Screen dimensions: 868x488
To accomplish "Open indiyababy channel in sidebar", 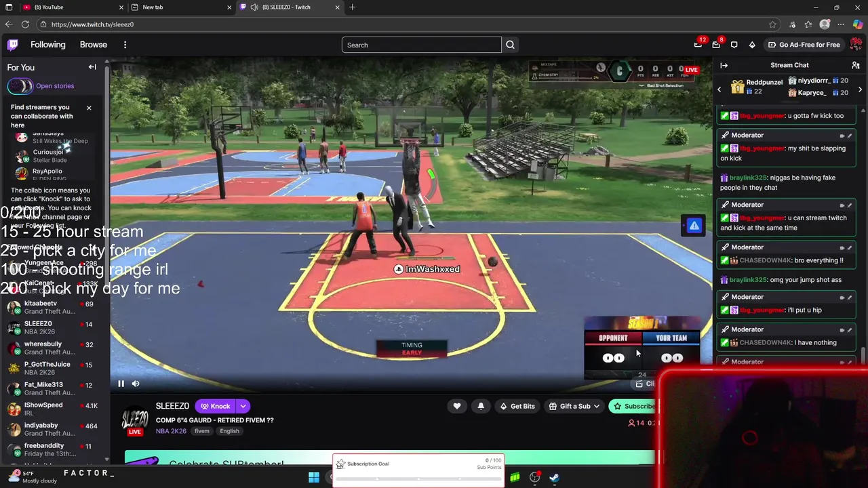I will coord(53,429).
